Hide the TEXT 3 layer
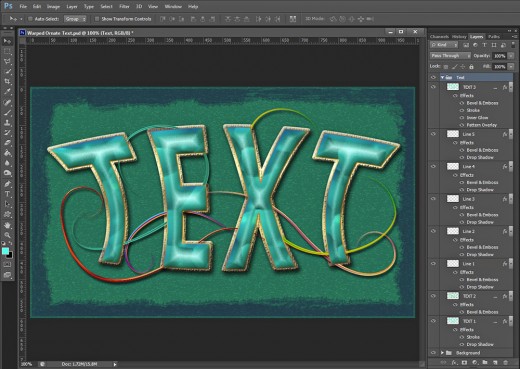This screenshot has height=369, width=520. click(433, 87)
